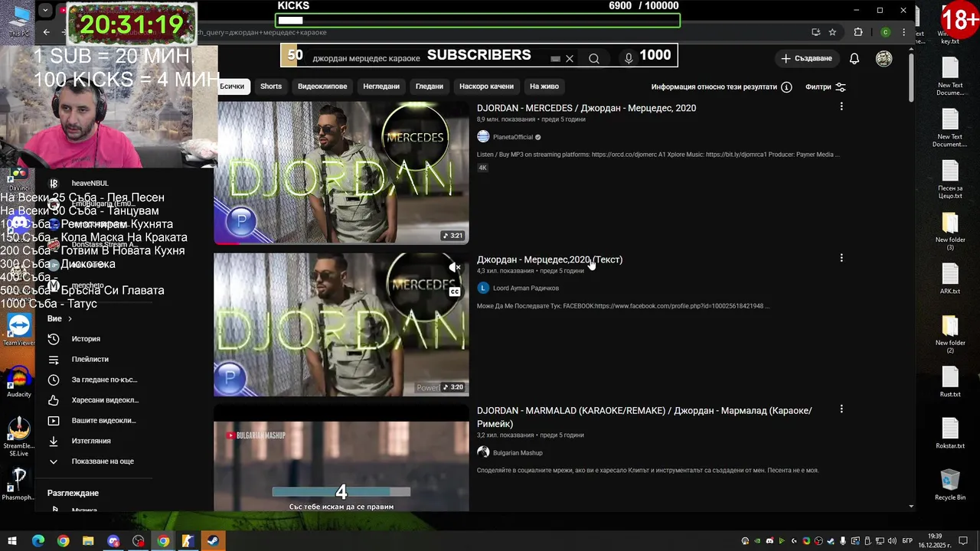980x551 pixels.
Task: Clear the search query with the X
Action: click(x=569, y=58)
